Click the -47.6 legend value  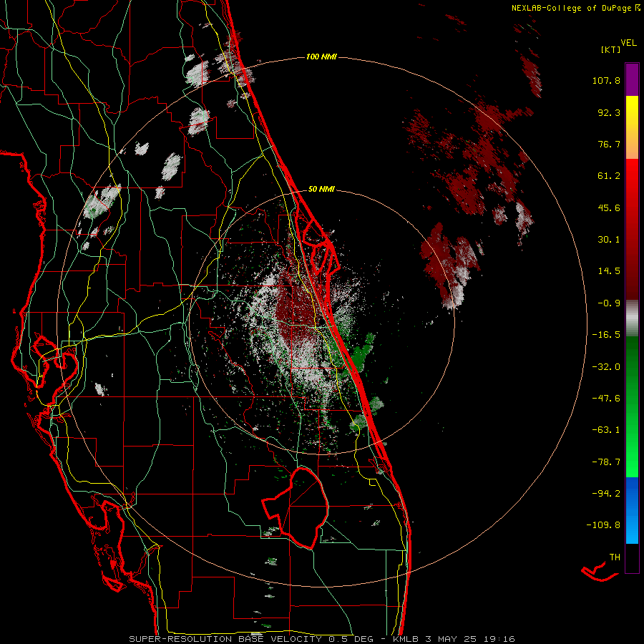click(606, 399)
